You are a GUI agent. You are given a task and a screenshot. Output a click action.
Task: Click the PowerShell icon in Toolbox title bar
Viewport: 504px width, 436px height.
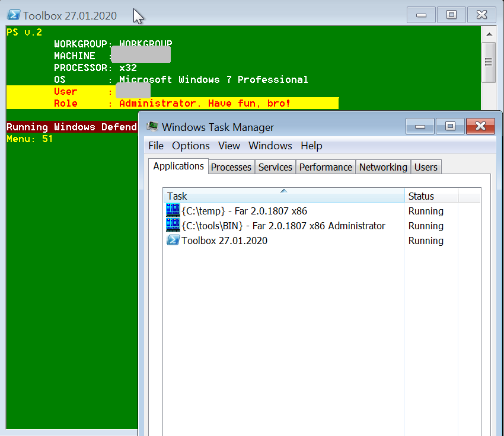pyautogui.click(x=14, y=15)
